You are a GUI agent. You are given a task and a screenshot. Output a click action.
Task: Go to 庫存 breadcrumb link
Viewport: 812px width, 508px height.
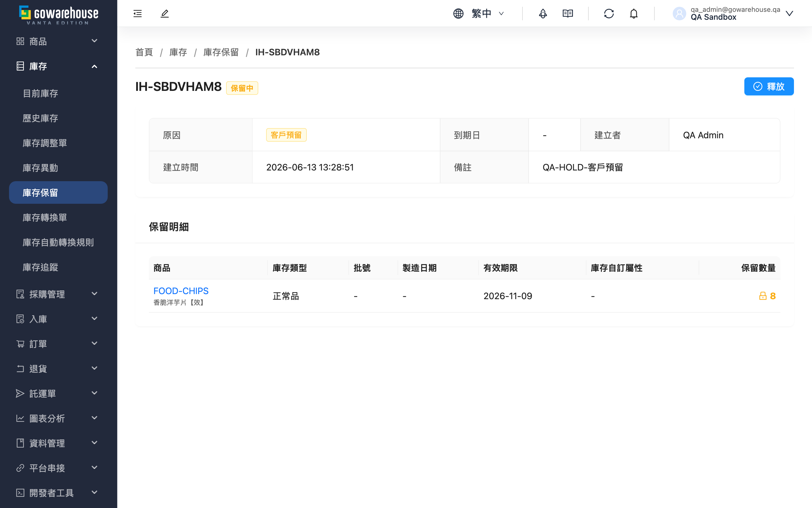pos(178,52)
